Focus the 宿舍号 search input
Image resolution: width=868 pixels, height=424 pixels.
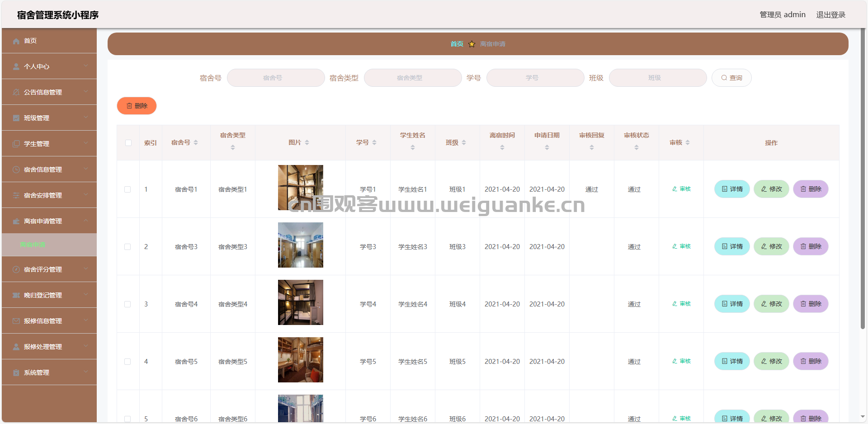coord(276,78)
